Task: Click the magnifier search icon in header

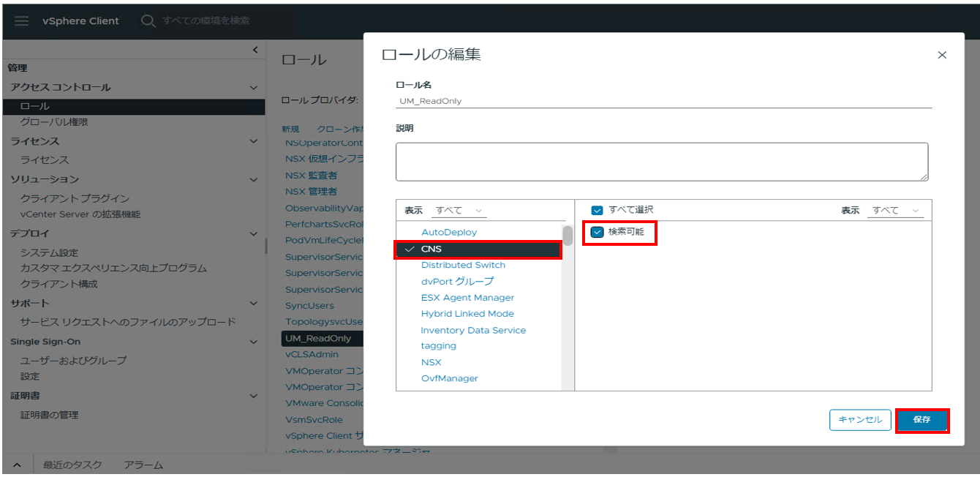Action: tap(148, 21)
